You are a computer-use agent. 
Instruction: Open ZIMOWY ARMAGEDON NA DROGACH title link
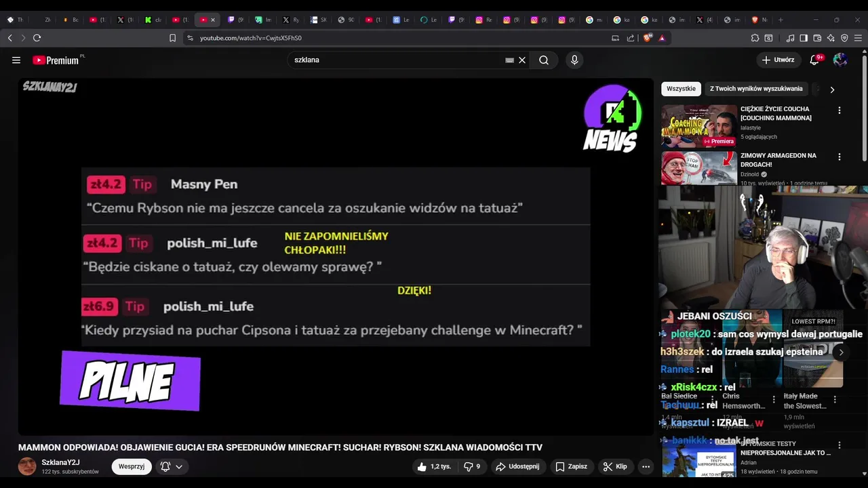[778, 160]
